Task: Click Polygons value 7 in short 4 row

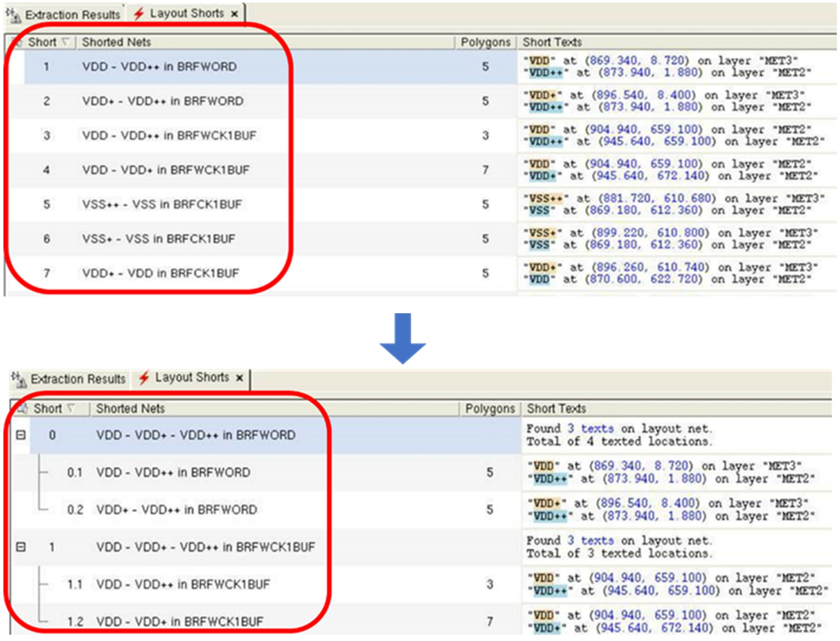Action: [485, 170]
